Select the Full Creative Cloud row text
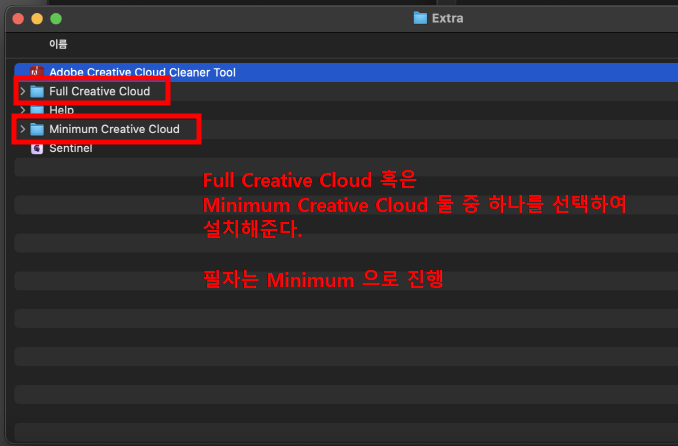Screen dimensions: 678x446 (99, 91)
